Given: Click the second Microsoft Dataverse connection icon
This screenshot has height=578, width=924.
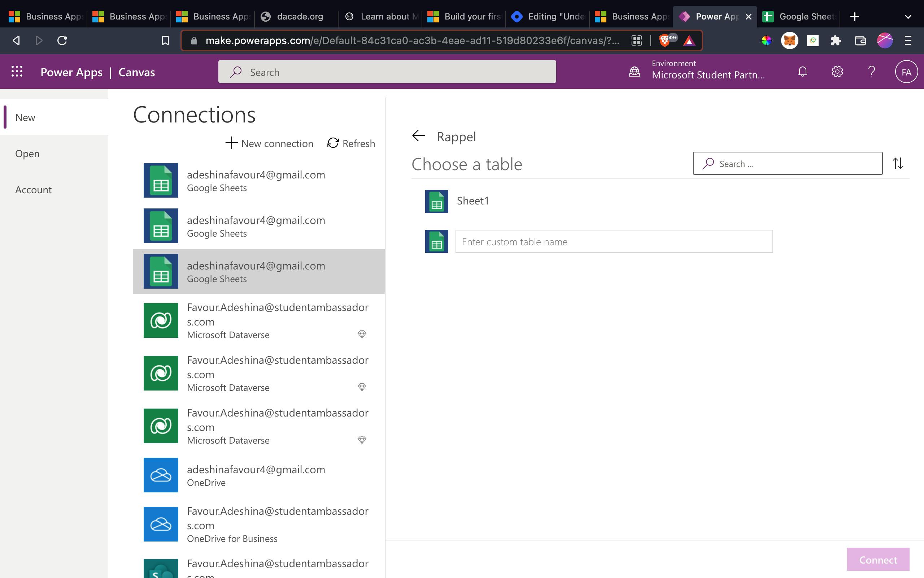Looking at the screenshot, I should (161, 373).
